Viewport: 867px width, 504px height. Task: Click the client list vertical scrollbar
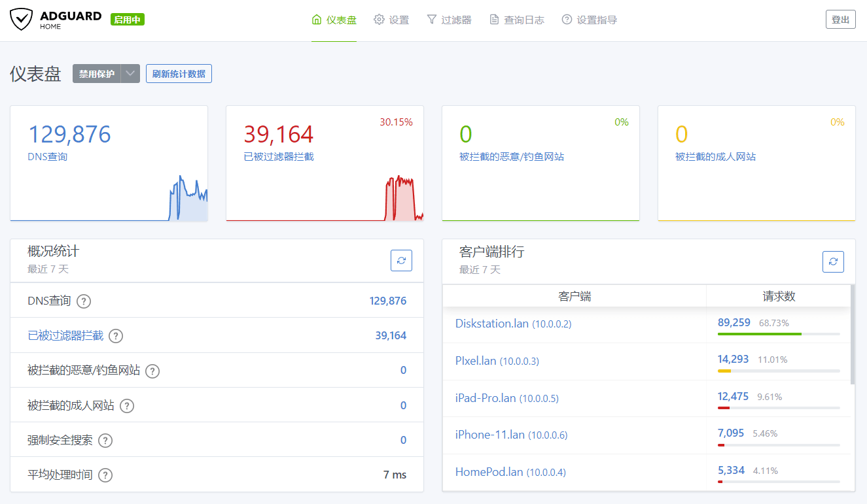(852, 333)
